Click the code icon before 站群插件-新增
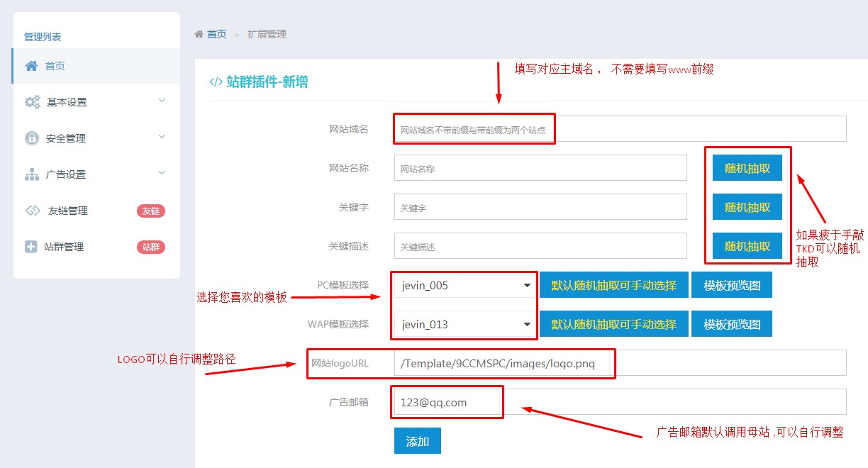This screenshot has height=468, width=868. (x=216, y=82)
